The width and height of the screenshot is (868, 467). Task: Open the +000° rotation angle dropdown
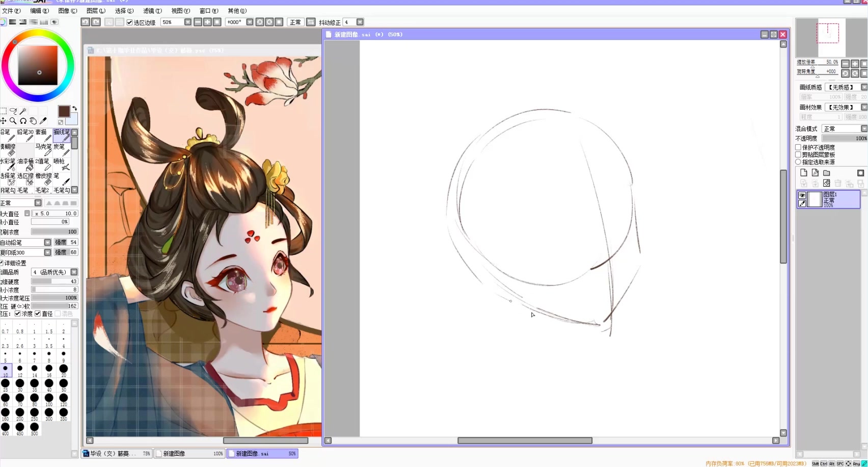(x=250, y=22)
